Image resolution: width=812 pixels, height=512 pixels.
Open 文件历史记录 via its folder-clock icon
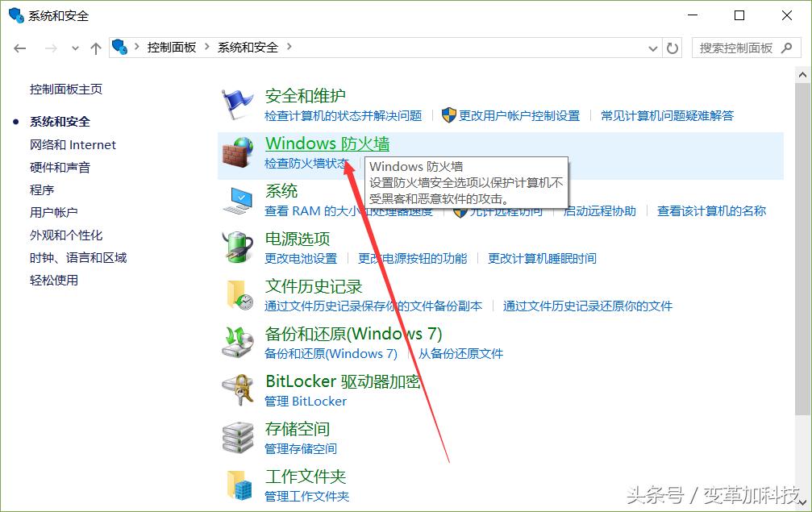click(237, 295)
